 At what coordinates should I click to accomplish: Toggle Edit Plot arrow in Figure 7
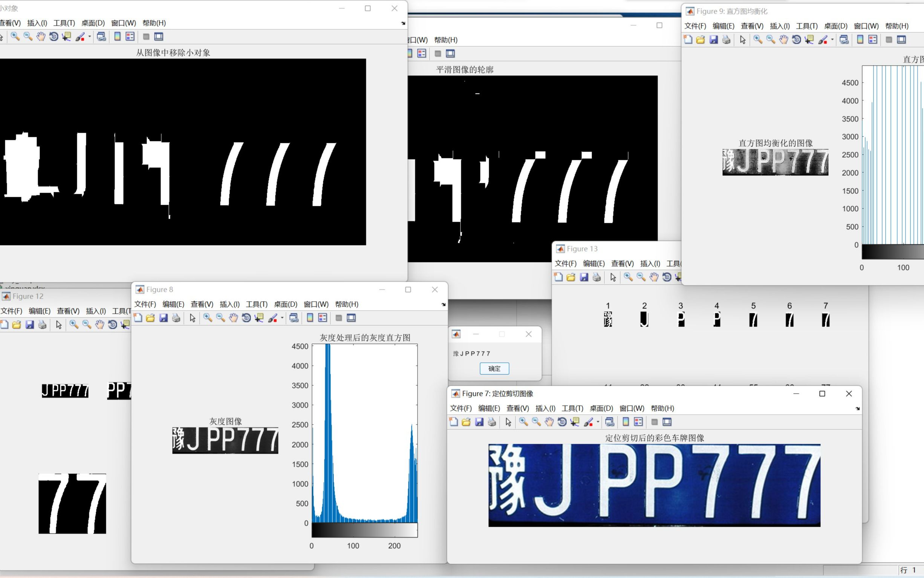click(508, 422)
